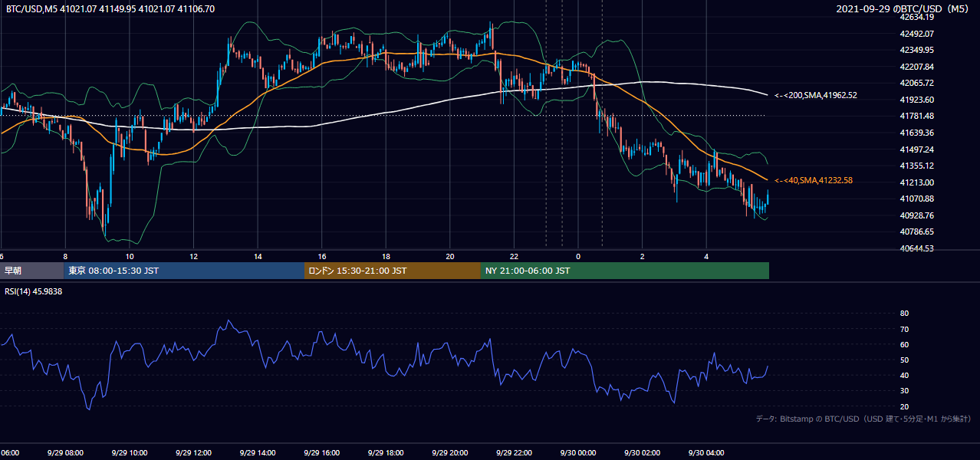Click the "9/29 22:00" bottom time label
The height and width of the screenshot is (460, 980).
(x=513, y=453)
